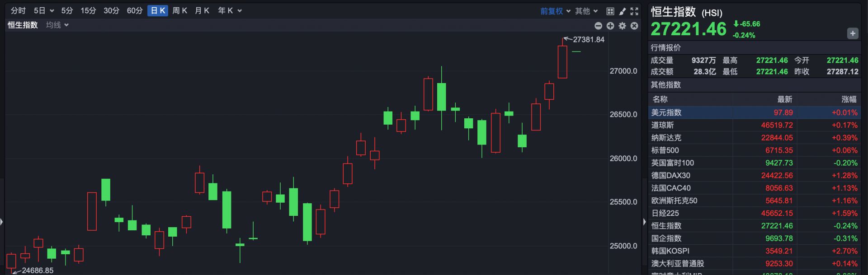Open the chart grid layout icon
The image size is (868, 275).
coord(610,11)
